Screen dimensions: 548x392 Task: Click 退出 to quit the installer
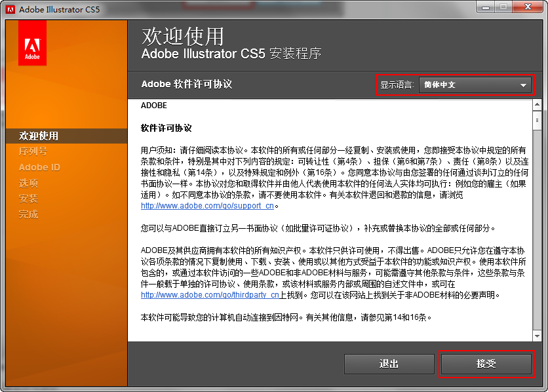coord(389,364)
